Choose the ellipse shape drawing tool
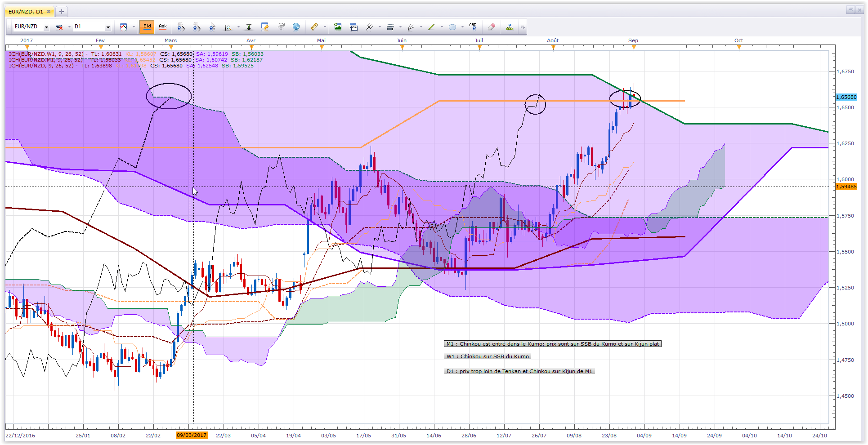 (x=452, y=27)
